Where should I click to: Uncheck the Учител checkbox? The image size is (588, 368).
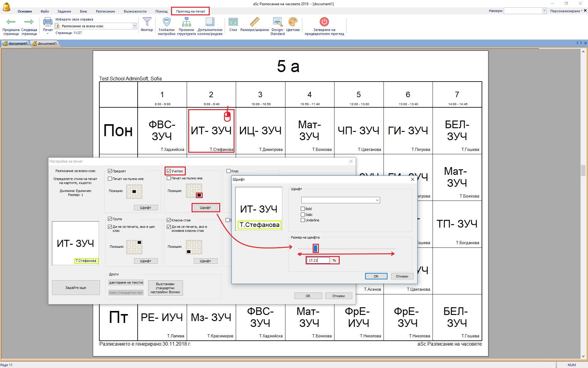click(169, 171)
